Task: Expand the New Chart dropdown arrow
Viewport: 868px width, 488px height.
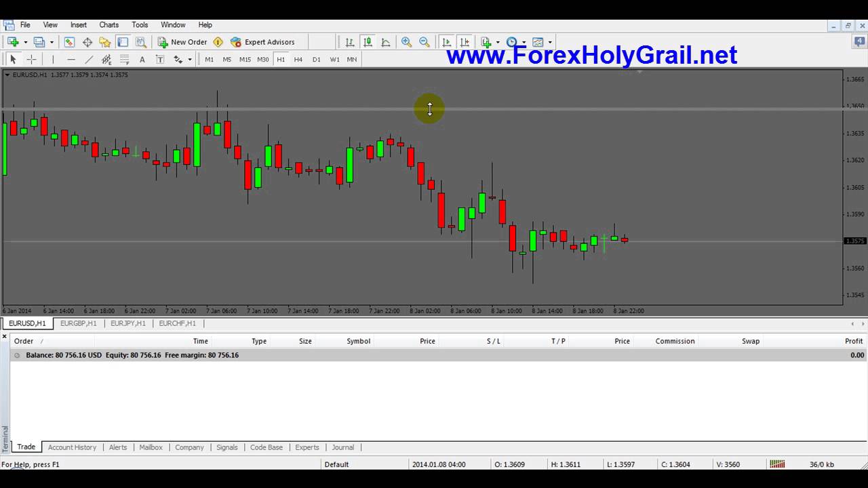Action: (25, 42)
